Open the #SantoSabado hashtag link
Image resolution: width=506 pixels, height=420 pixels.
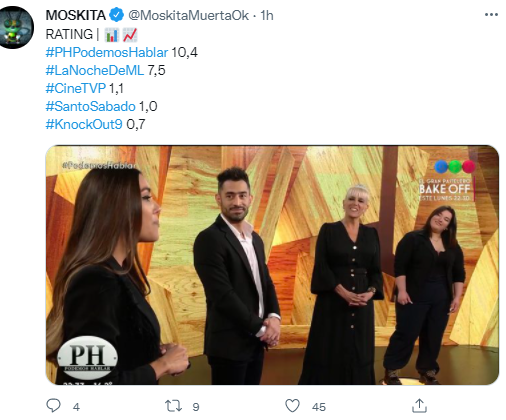click(90, 106)
